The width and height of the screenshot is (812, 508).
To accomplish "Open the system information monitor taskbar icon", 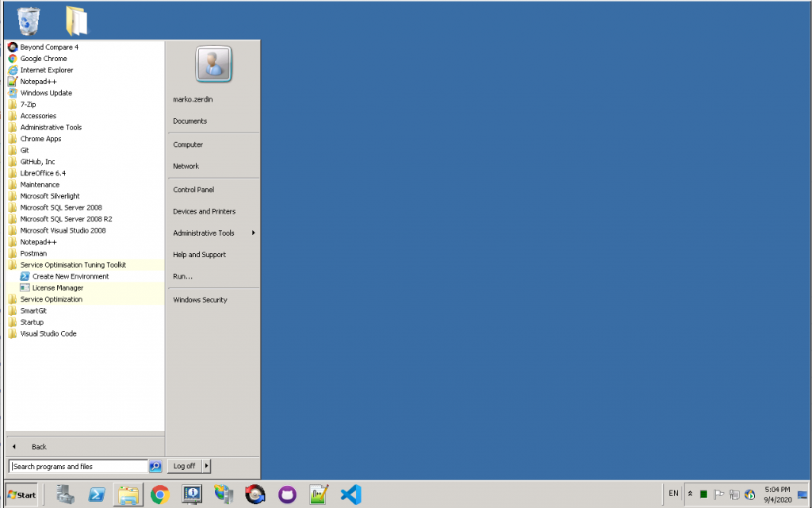I will pos(192,495).
